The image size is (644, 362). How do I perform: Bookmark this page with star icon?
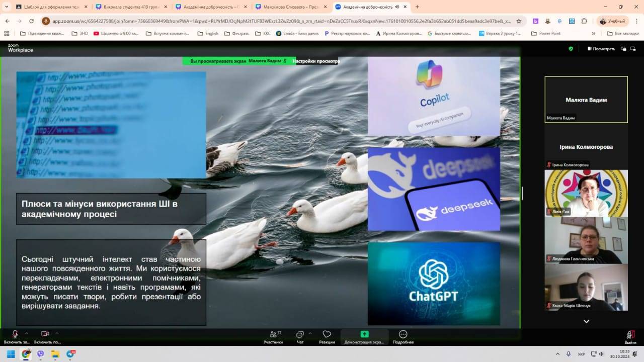point(519,21)
